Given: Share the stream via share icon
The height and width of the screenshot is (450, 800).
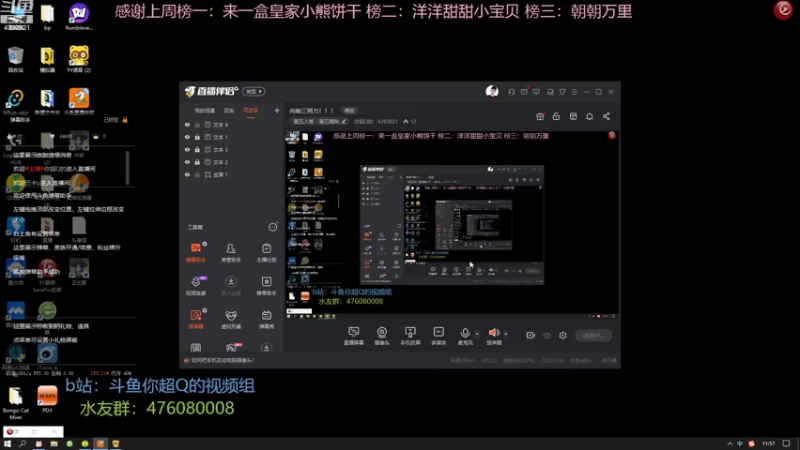Looking at the screenshot, I should [x=606, y=116].
